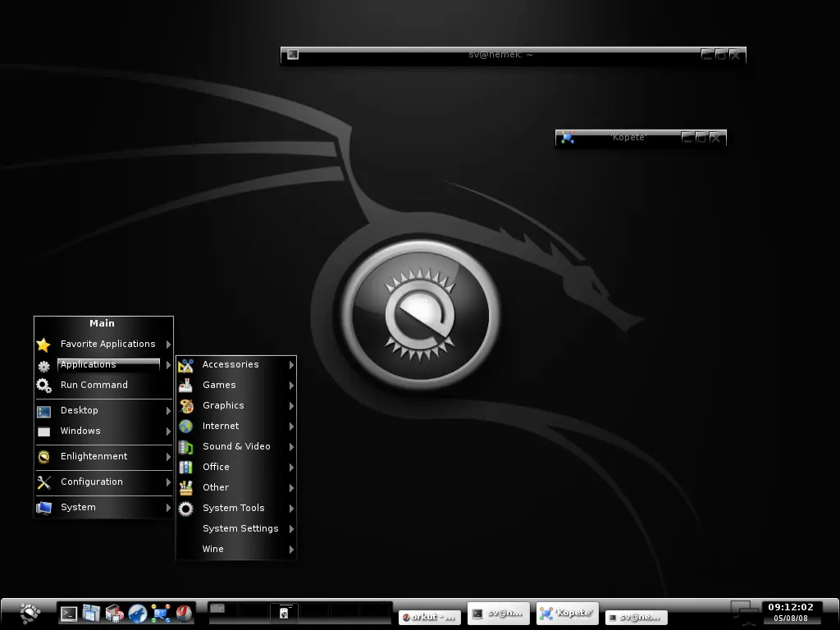The height and width of the screenshot is (630, 840).
Task: Expand the Desktop submenu arrow
Action: click(168, 411)
